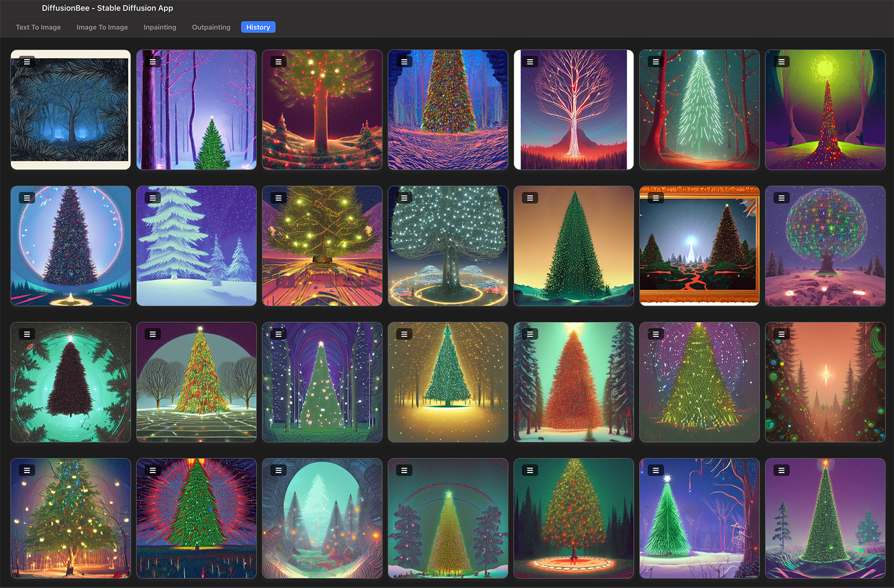Open options menu on the firework-like red tree image

(152, 470)
